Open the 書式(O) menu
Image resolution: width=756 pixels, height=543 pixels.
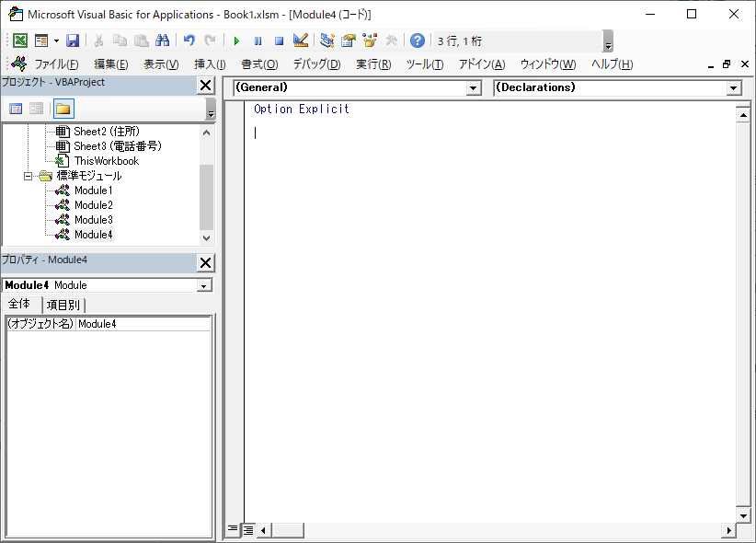[259, 64]
